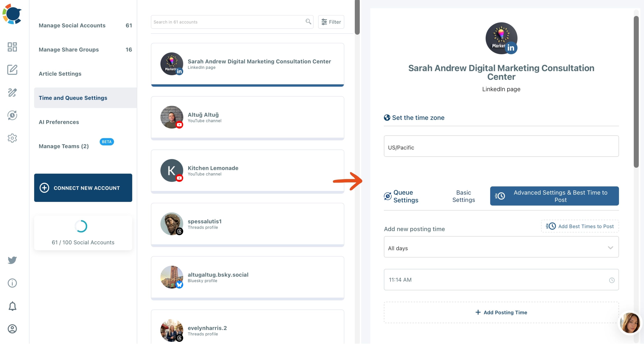The width and height of the screenshot is (644, 344).
Task: Open the user profile icon in sidebar
Action: pos(12,329)
